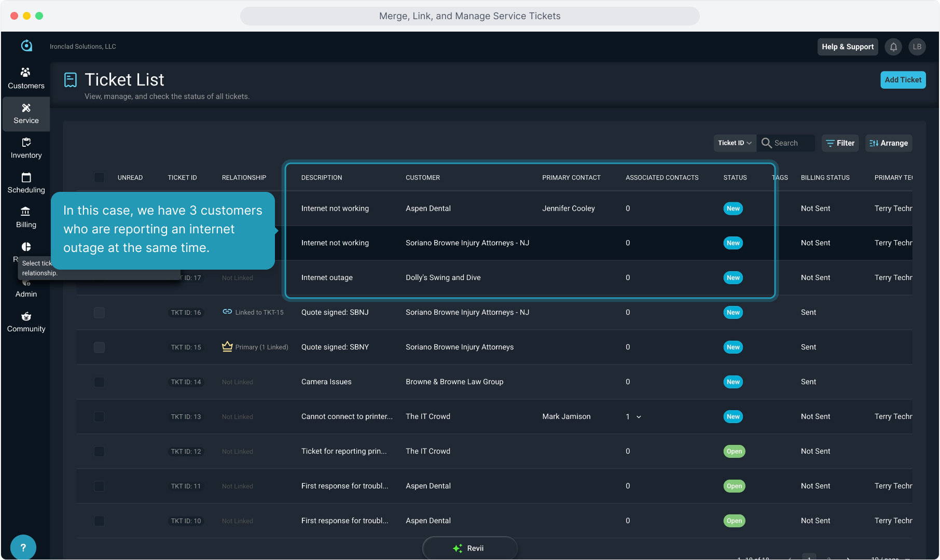Open the notifications bell icon
The width and height of the screenshot is (940, 560).
click(x=893, y=47)
